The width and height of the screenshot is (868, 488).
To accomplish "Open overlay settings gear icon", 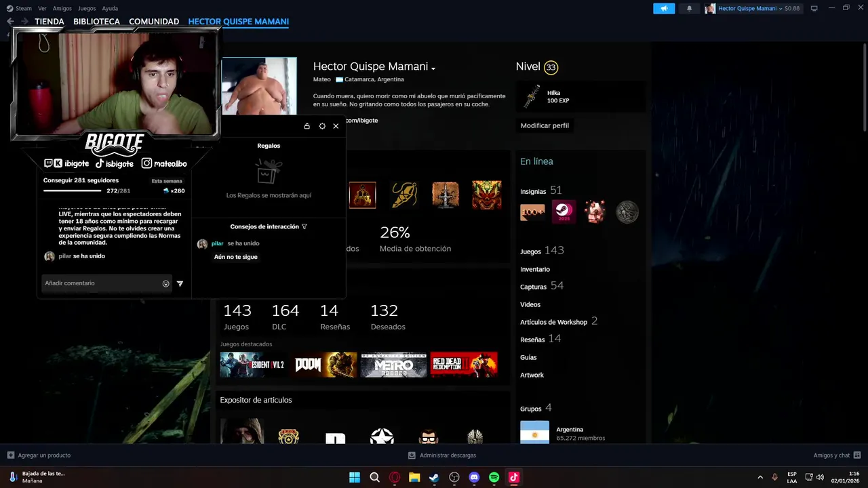I will pos(322,126).
